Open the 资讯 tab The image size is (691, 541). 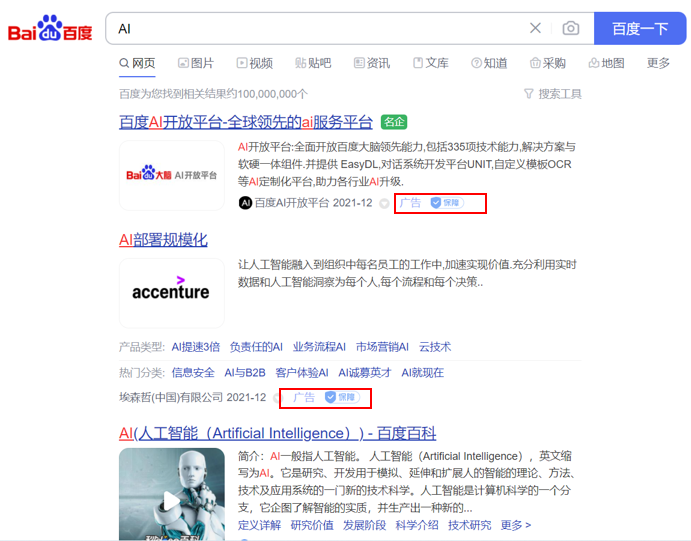[372, 63]
